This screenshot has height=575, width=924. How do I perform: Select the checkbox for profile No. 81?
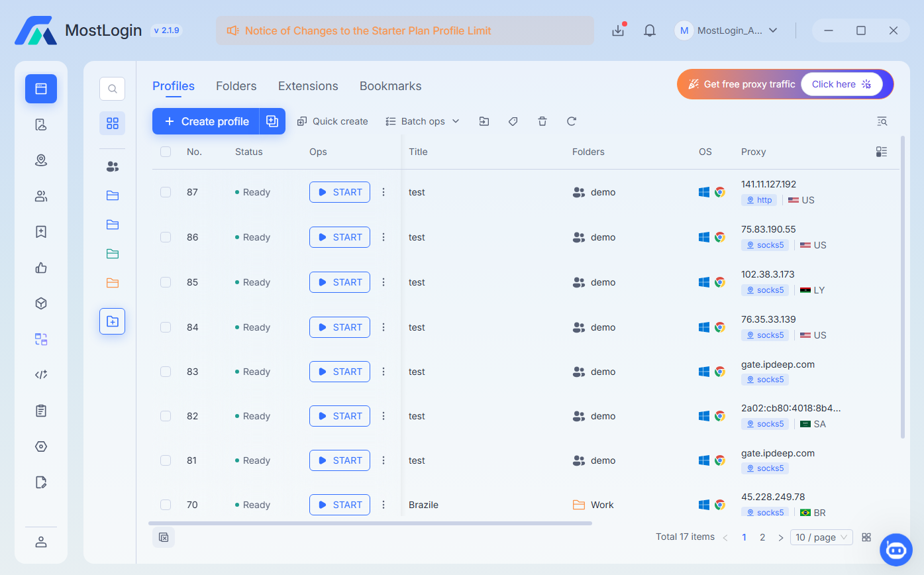(x=166, y=460)
